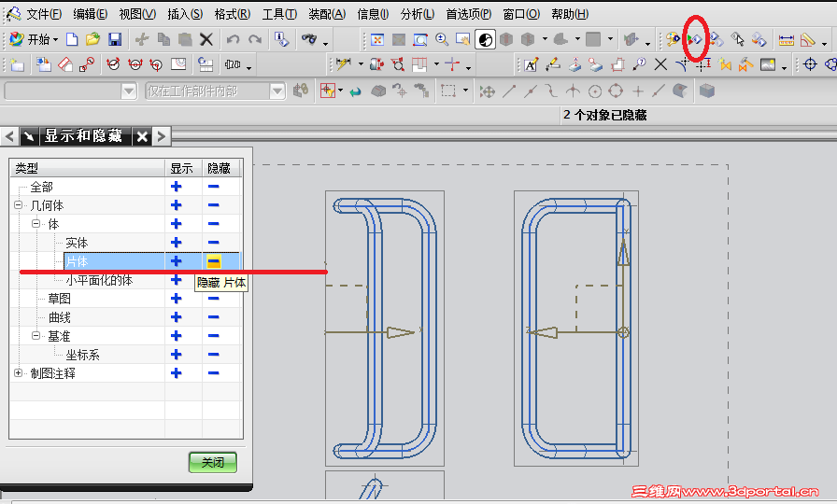Open the 仅在工作部件内部 scope combo box
This screenshot has height=504, width=837.
click(215, 91)
